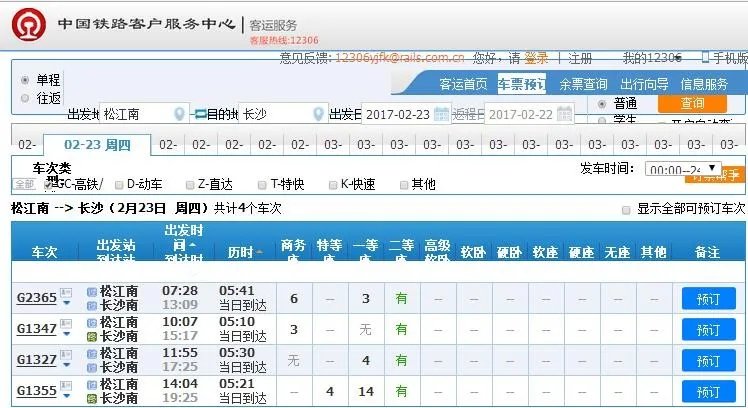Open the return date calendar icon

click(565, 114)
